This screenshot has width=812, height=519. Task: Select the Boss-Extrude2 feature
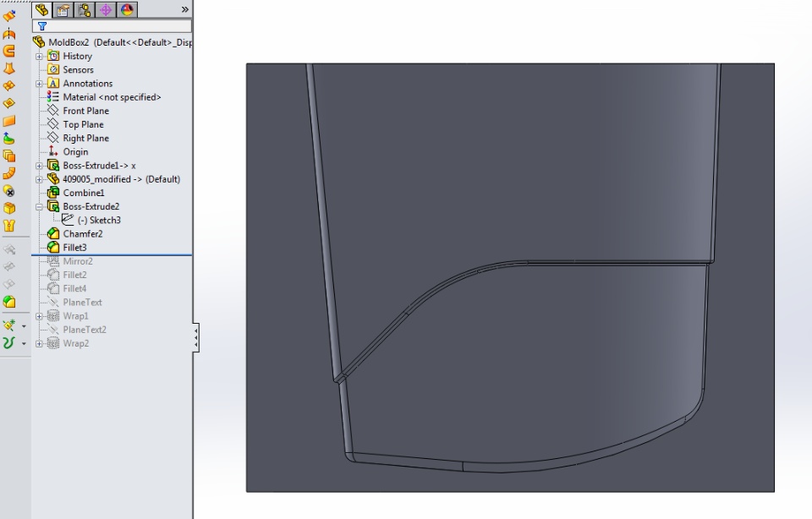(x=84, y=206)
